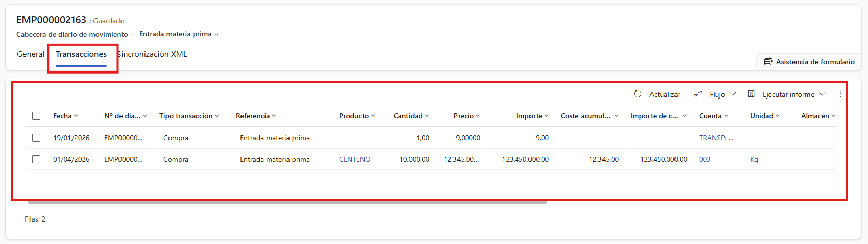This screenshot has height=244, width=868.
Task: Toggle the select-all rows checkbox
Action: pos(36,116)
